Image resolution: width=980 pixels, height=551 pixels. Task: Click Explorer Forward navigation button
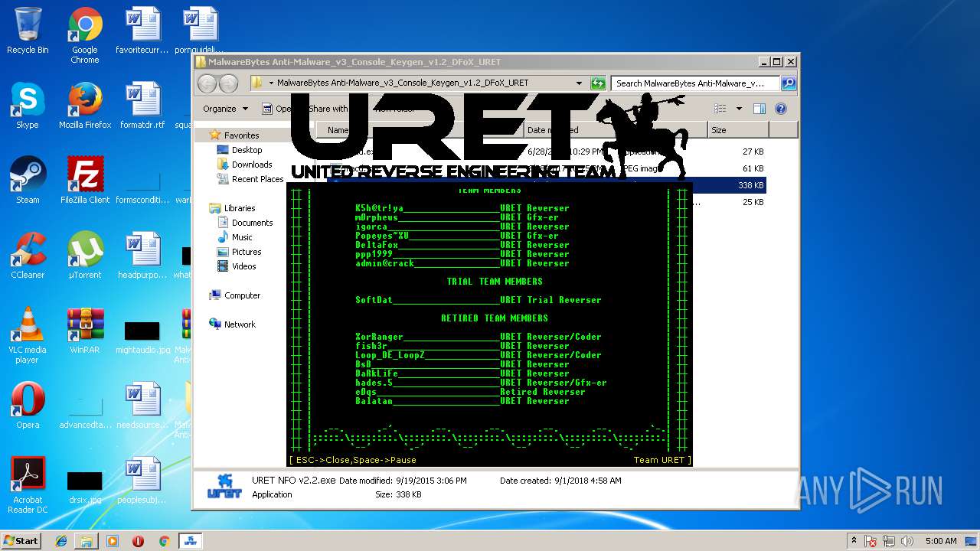228,83
